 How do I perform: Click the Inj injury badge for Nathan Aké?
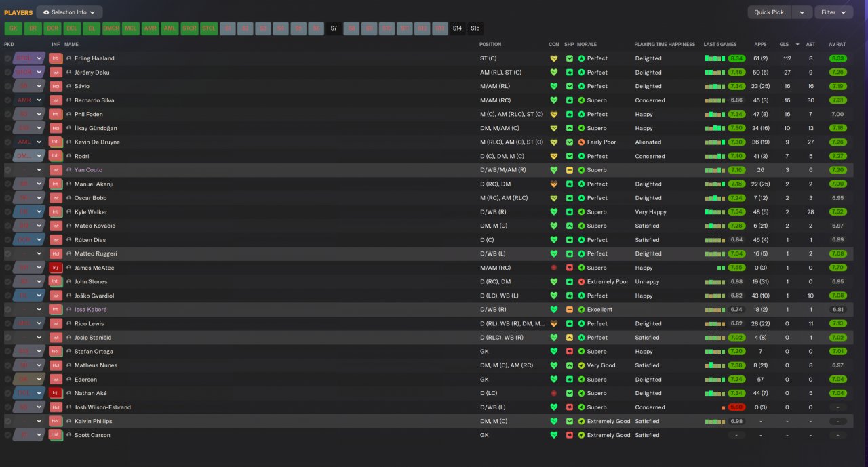coord(56,393)
